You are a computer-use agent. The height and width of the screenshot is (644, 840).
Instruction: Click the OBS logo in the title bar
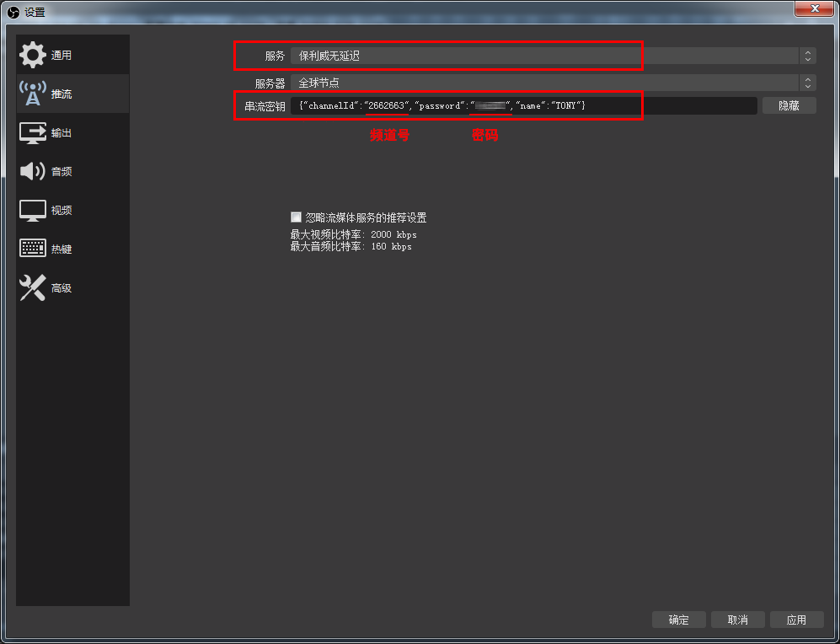13,12
